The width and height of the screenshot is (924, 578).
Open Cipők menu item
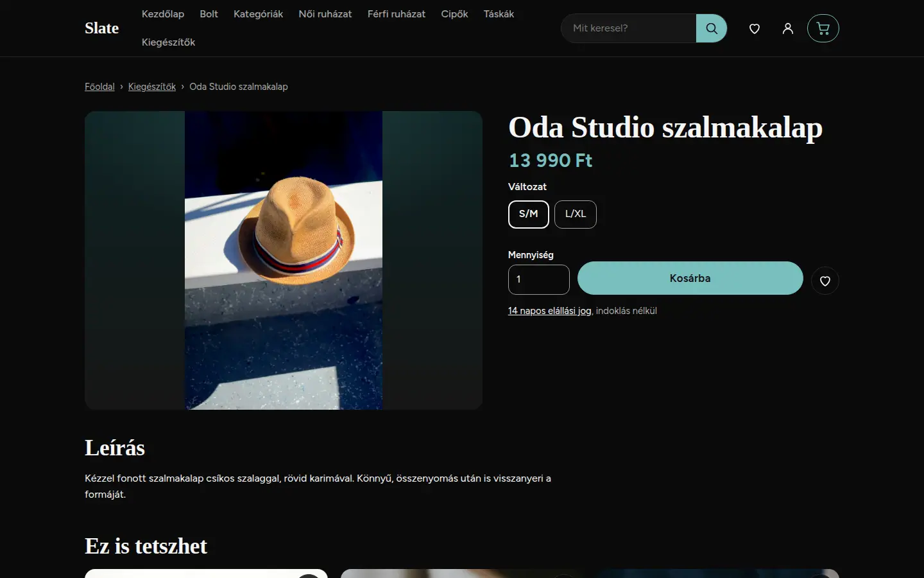(x=454, y=14)
